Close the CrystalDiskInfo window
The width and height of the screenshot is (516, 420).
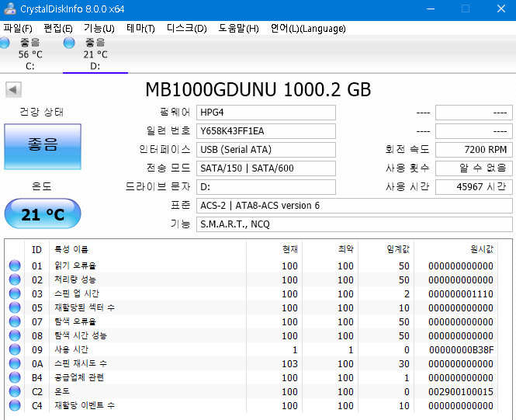tap(500, 9)
